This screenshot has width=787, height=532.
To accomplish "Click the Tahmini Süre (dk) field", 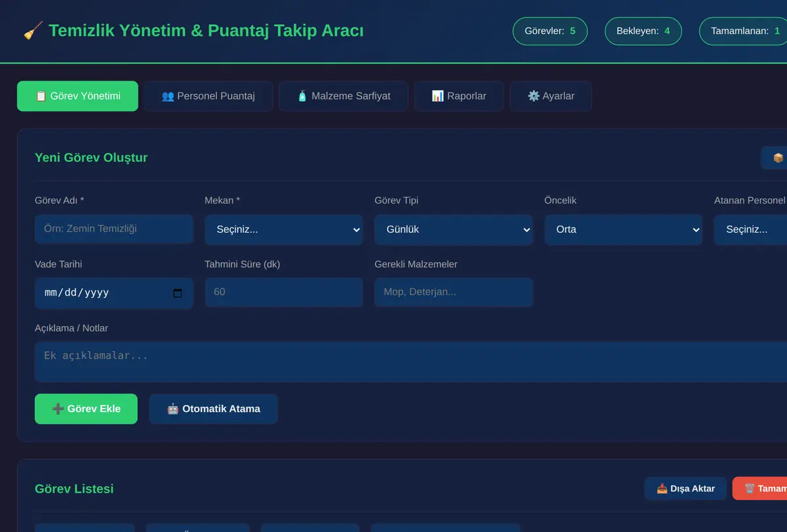I will pos(284,292).
